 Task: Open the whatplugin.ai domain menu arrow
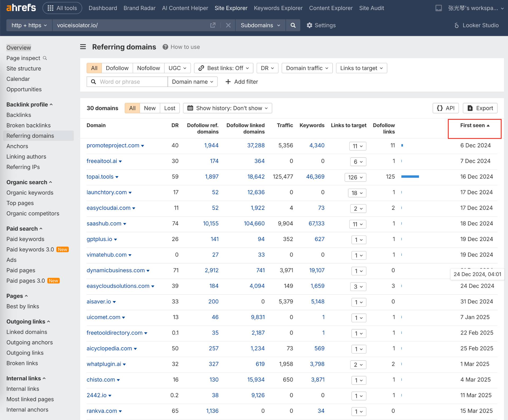tap(124, 364)
